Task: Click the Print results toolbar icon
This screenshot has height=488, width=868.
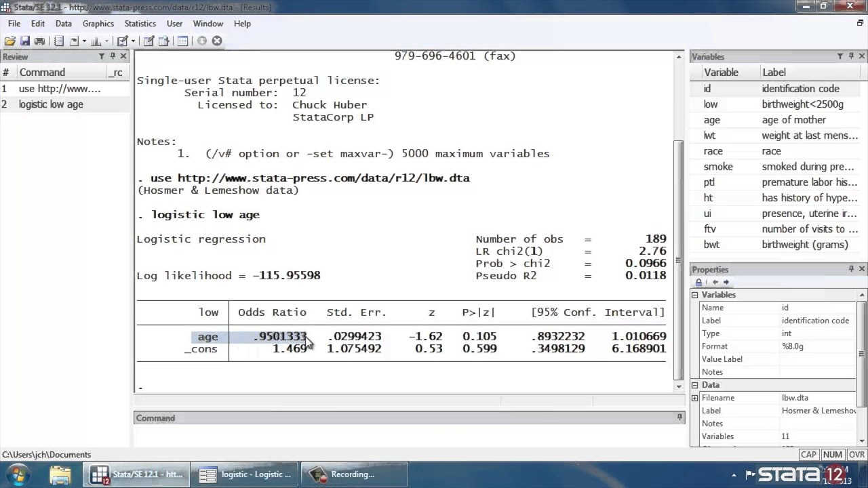Action: pos(39,41)
